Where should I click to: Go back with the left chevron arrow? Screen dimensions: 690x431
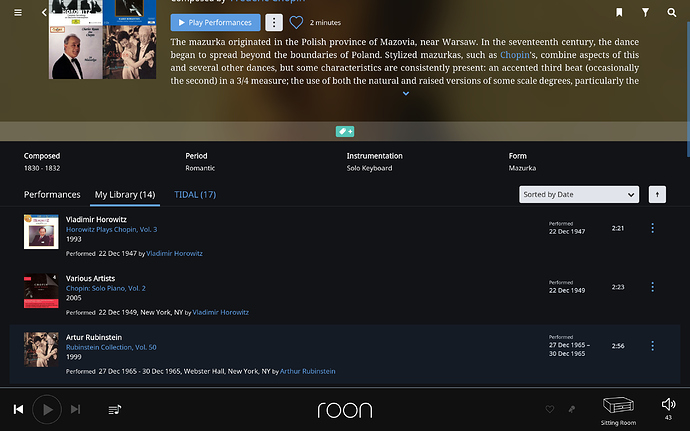click(x=44, y=12)
